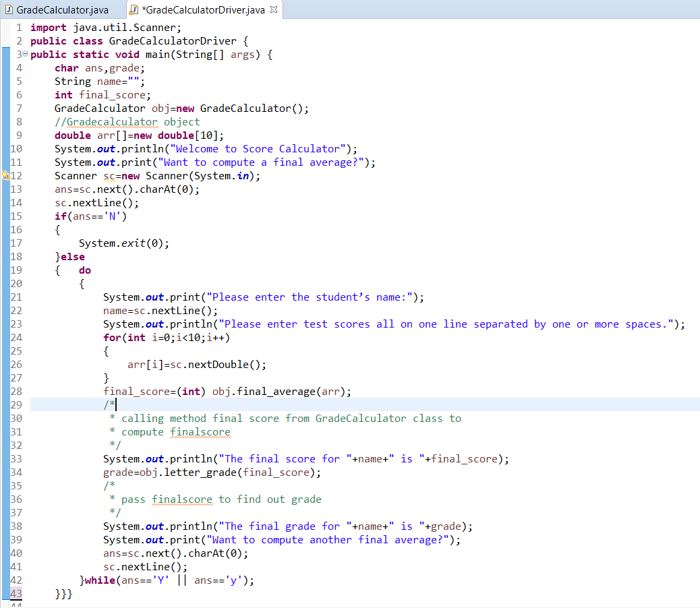Screen dimensions: 700x608
Task: Click line number 43 in the gutter
Action: point(16,594)
